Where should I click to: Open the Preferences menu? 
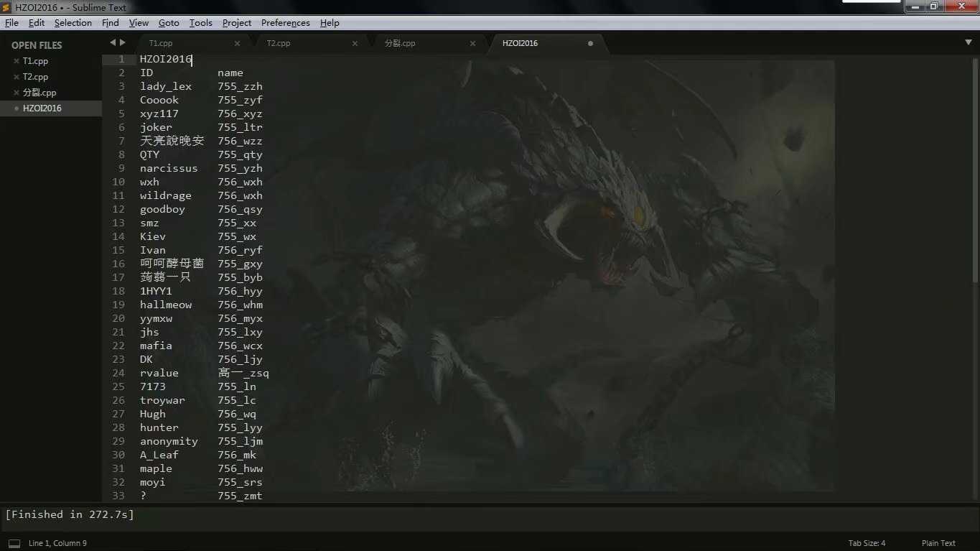point(286,23)
